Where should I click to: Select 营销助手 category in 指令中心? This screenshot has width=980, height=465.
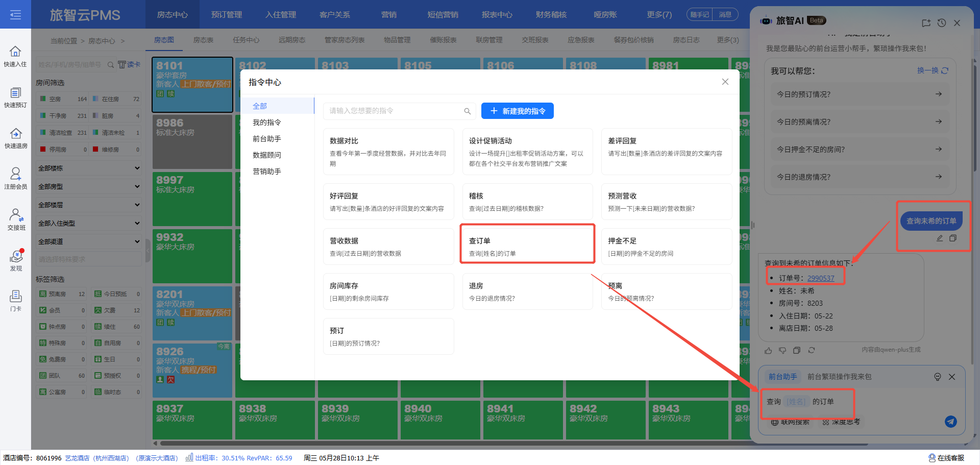coord(267,172)
